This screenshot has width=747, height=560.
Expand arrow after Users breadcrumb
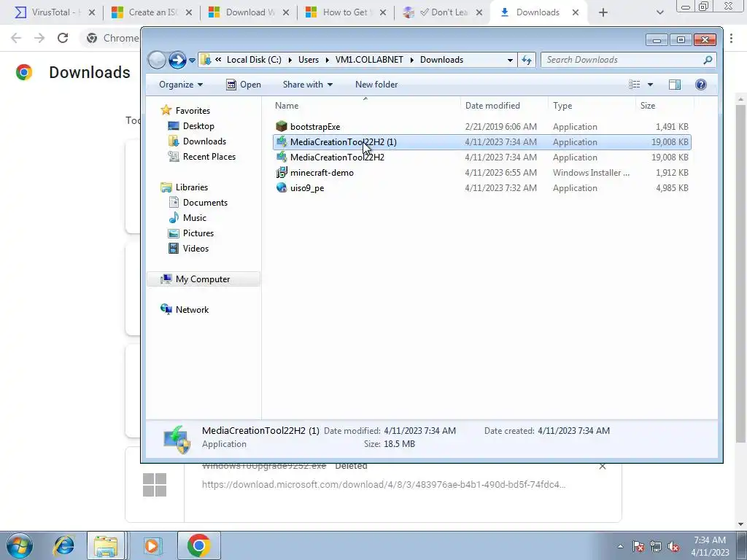click(328, 60)
